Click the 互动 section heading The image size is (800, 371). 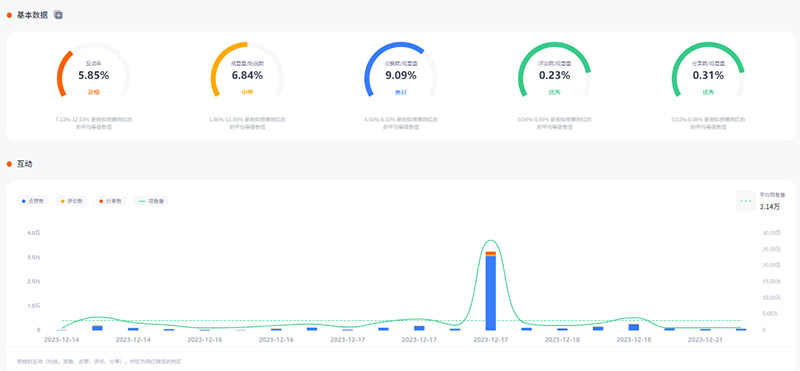(x=25, y=164)
